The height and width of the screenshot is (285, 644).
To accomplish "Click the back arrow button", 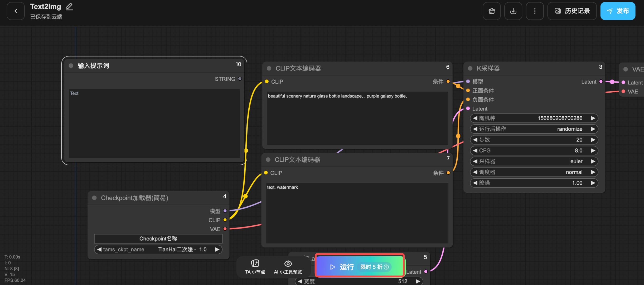I will pyautogui.click(x=16, y=11).
